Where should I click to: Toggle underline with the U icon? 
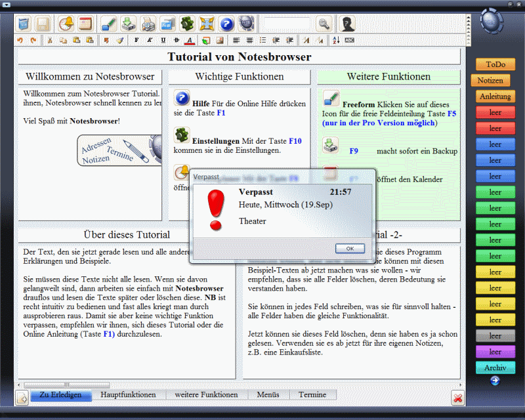[163, 40]
